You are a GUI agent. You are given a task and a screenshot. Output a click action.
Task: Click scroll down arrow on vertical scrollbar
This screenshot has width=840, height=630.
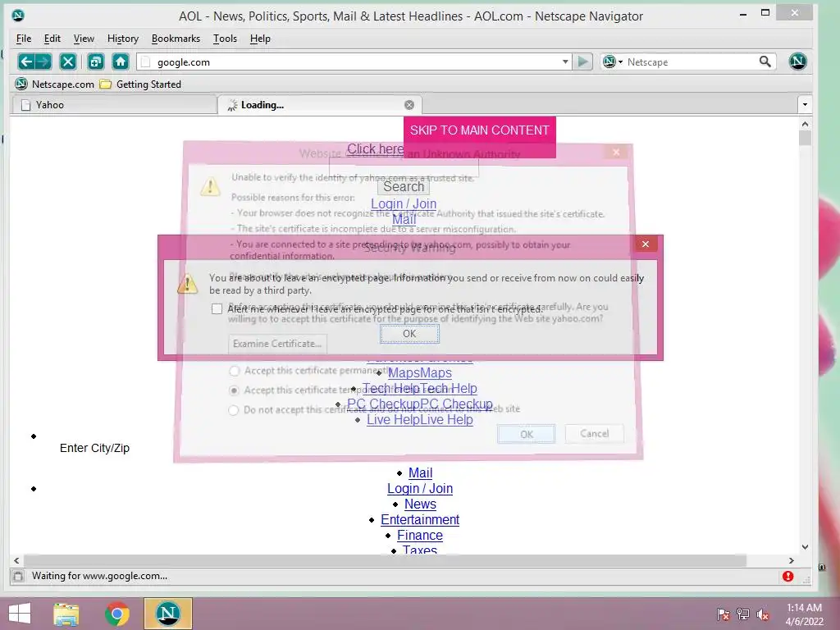point(805,547)
